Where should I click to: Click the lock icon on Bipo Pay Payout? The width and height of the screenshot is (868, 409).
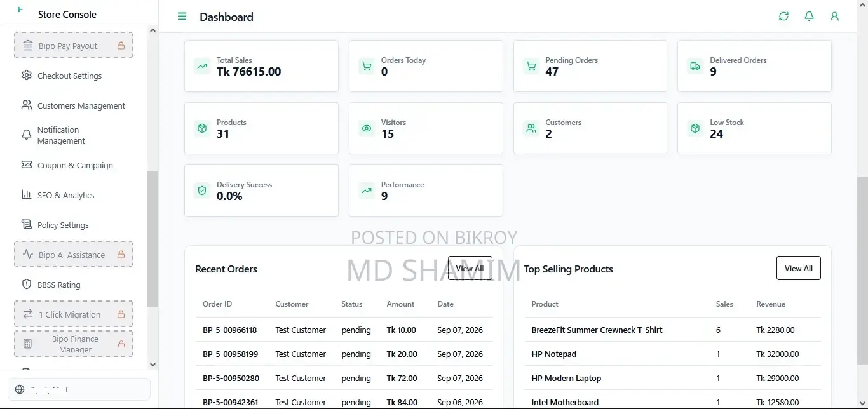(x=121, y=46)
